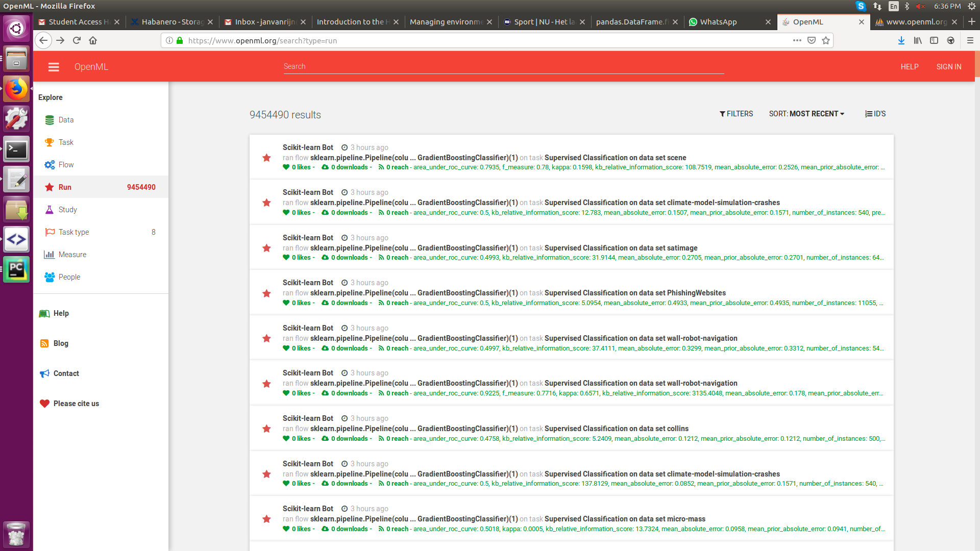Click the SIGN IN link

948,66
